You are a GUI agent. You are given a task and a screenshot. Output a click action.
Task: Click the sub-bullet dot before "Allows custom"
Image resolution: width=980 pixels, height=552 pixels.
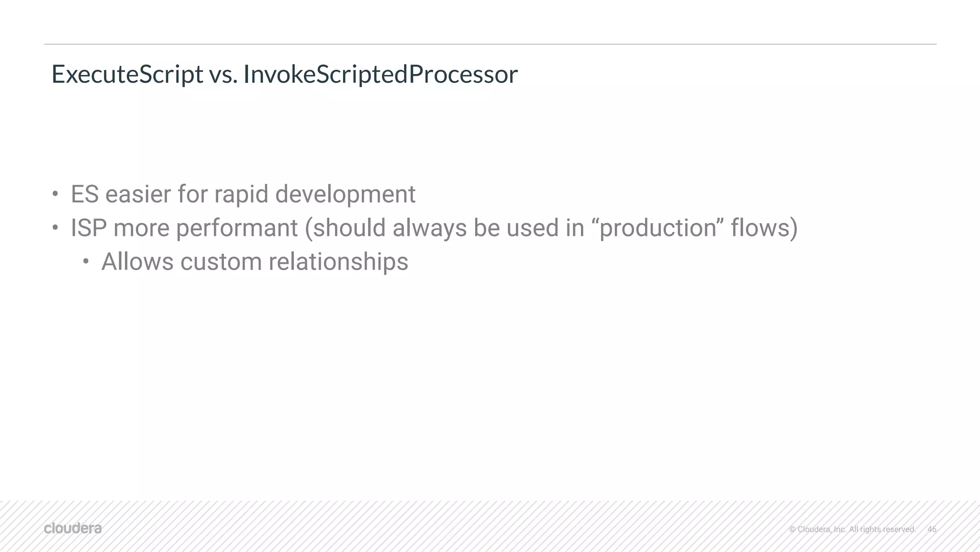coord(86,261)
